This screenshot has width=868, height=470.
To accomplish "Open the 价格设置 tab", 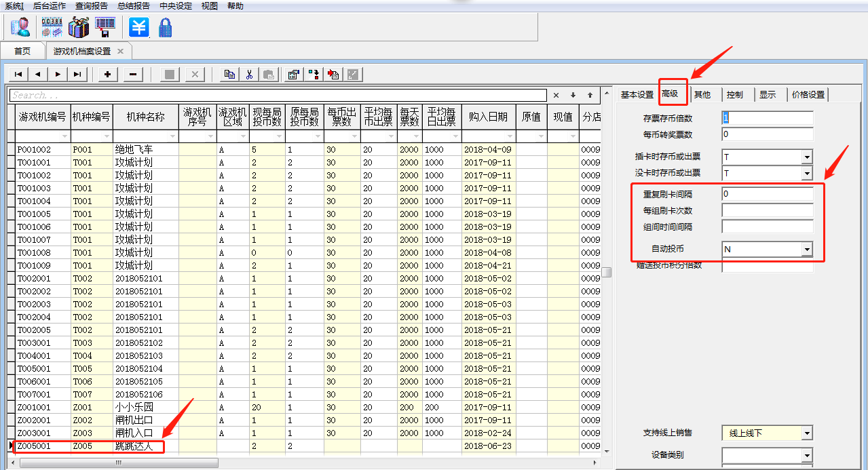I will tap(808, 95).
